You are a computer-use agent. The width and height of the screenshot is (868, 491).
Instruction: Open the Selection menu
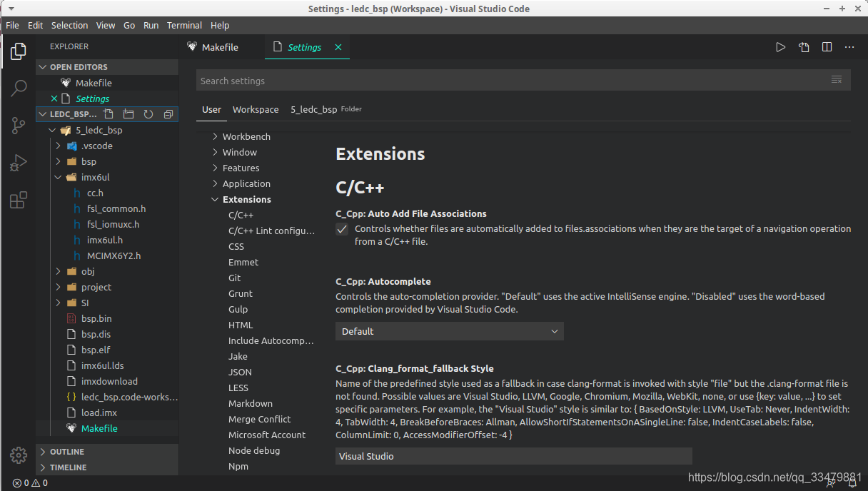[69, 25]
